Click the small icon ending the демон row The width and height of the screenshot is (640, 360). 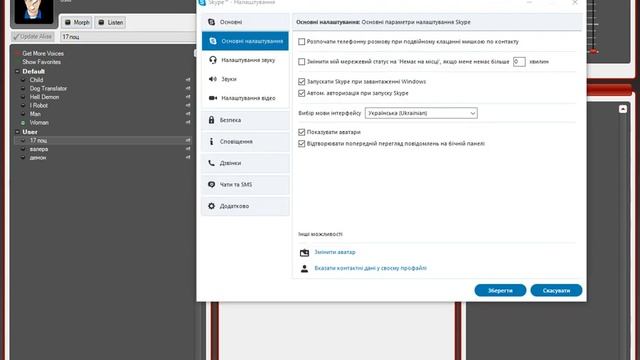point(188,158)
